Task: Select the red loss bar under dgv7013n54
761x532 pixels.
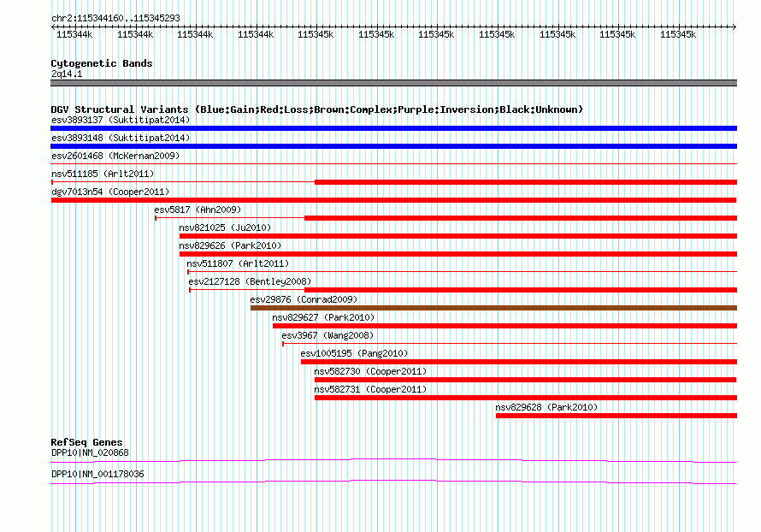Action: pyautogui.click(x=393, y=200)
